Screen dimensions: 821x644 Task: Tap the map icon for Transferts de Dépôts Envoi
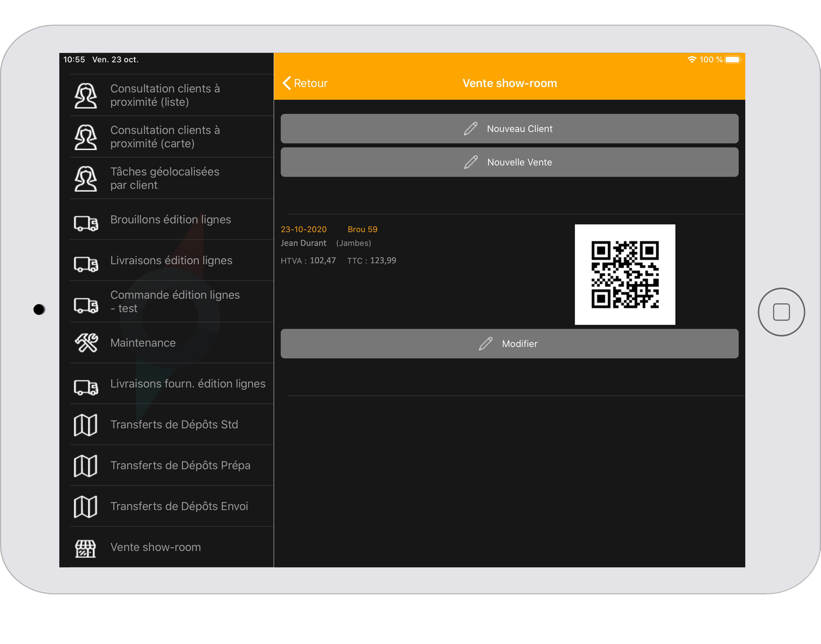86,507
